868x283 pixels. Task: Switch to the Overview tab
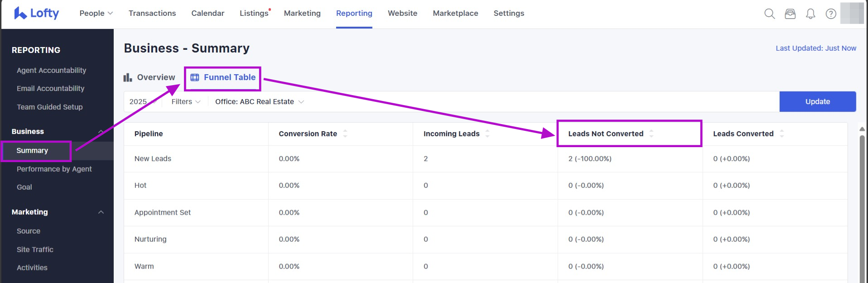(149, 77)
